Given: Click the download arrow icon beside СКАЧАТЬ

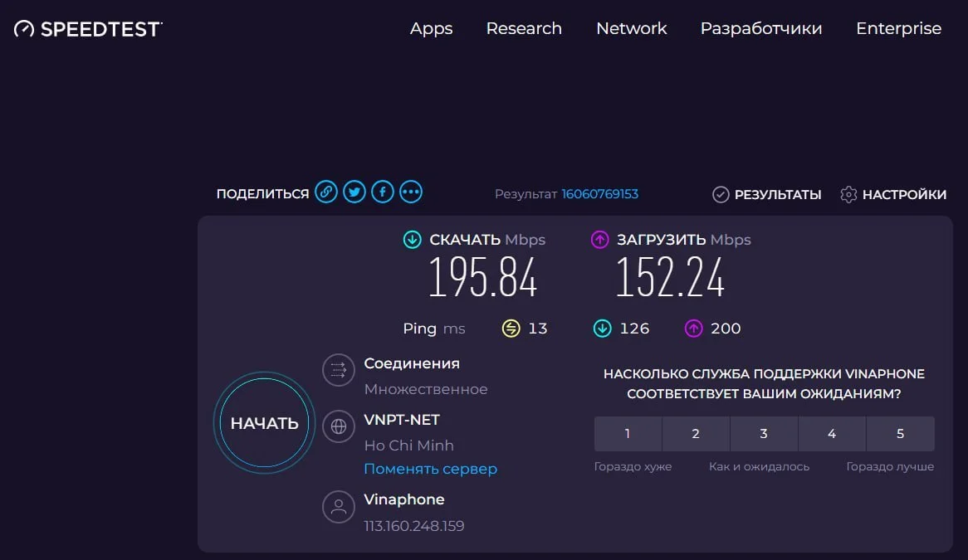Looking at the screenshot, I should pyautogui.click(x=413, y=239).
